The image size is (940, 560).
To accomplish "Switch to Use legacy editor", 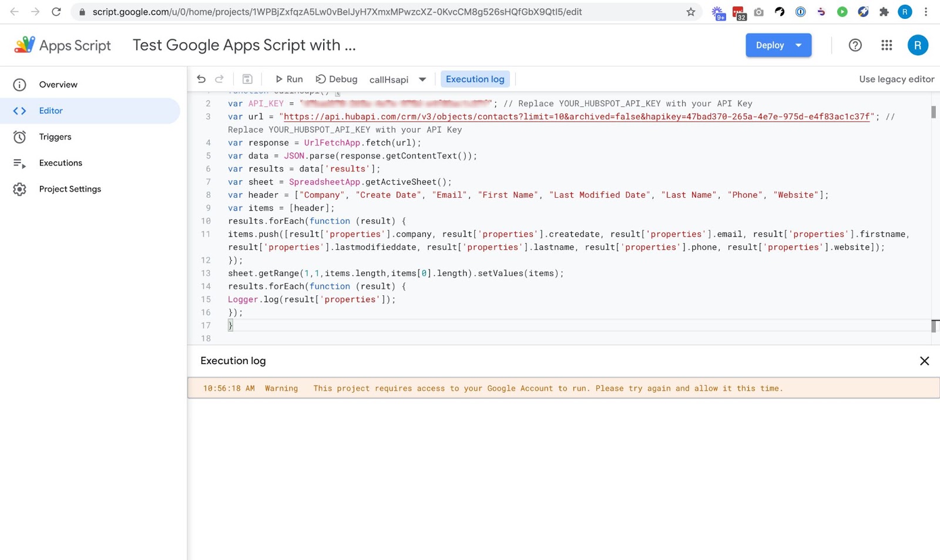I will point(897,79).
